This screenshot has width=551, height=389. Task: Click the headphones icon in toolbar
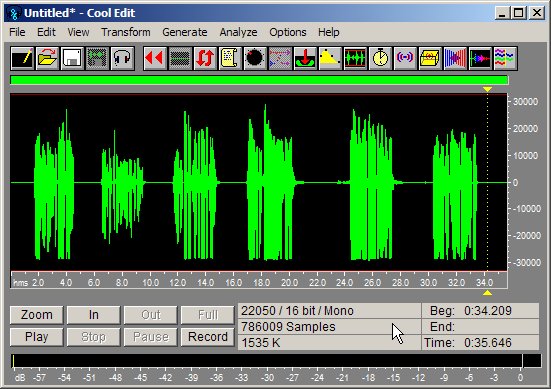click(122, 58)
